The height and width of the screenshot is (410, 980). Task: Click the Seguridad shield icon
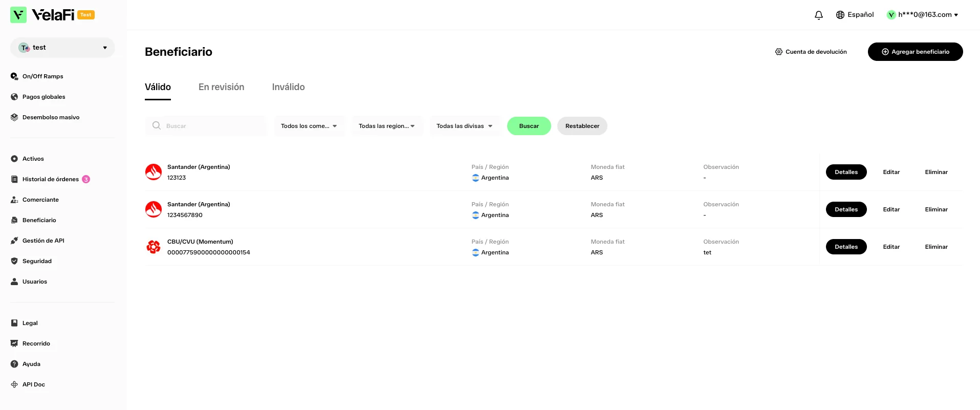click(x=14, y=261)
